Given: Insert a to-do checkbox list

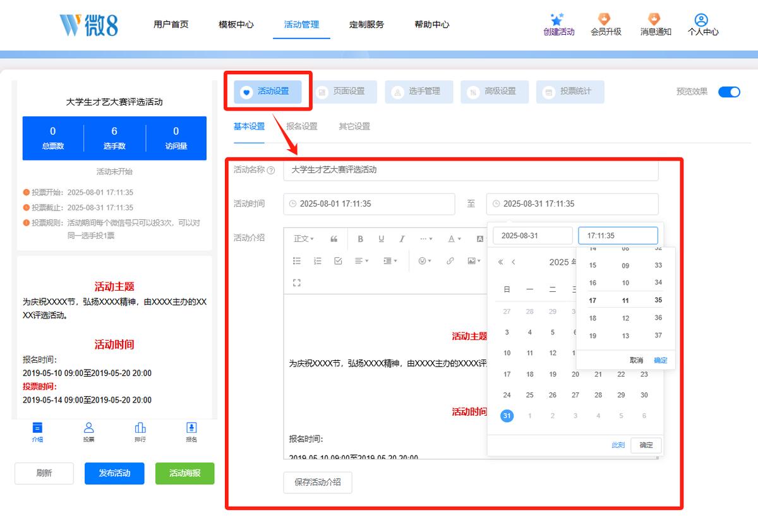Looking at the screenshot, I should pos(338,261).
